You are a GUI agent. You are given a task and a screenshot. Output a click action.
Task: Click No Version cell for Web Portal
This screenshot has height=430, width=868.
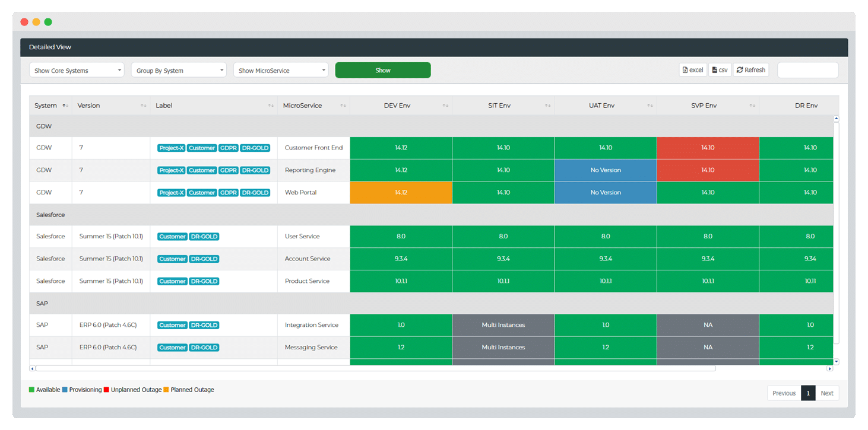(x=606, y=193)
